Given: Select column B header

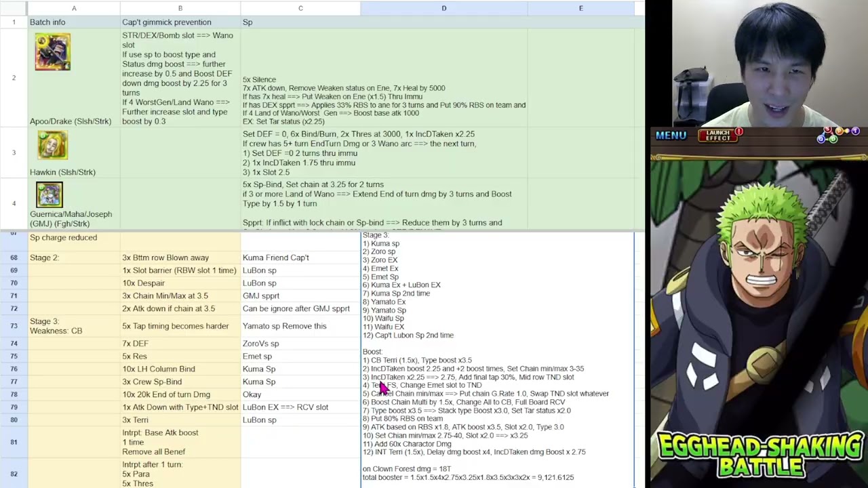Looking at the screenshot, I should click(x=180, y=8).
